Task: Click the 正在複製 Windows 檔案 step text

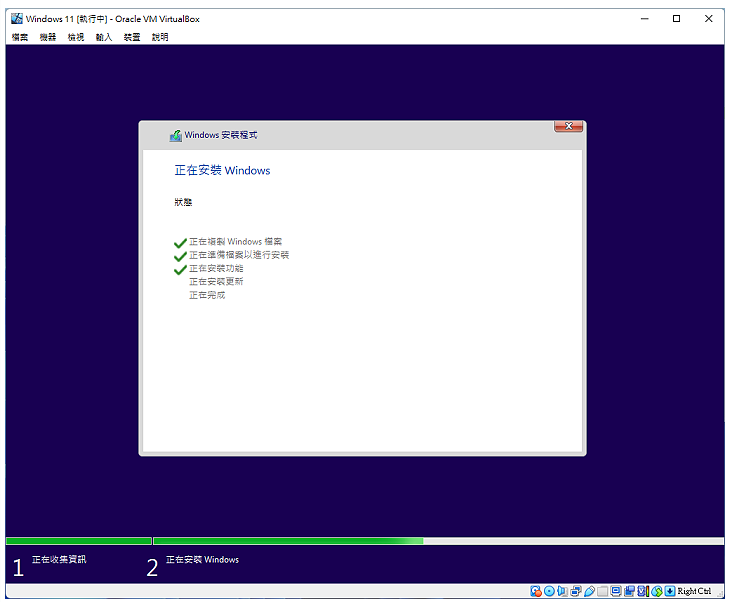Action: coord(235,242)
